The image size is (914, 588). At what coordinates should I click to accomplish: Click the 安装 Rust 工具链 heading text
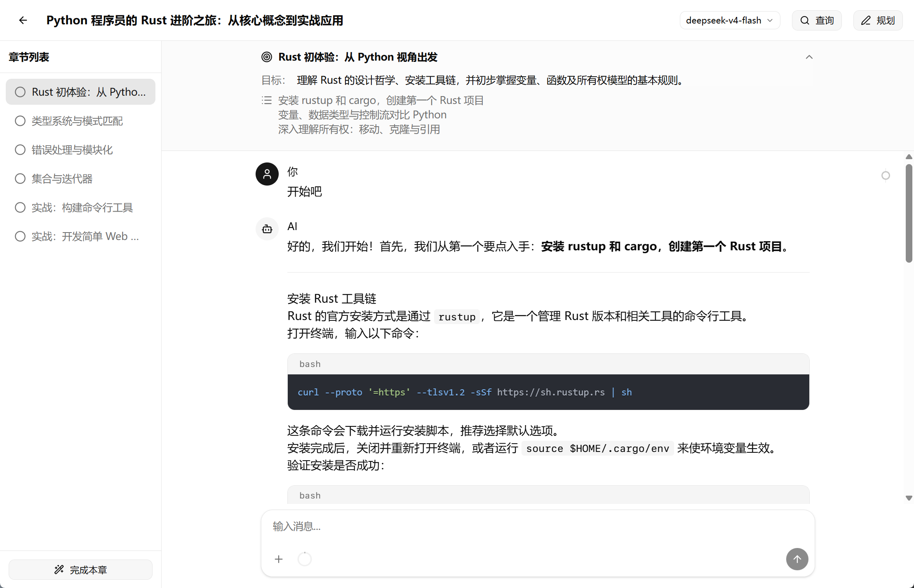(x=332, y=299)
